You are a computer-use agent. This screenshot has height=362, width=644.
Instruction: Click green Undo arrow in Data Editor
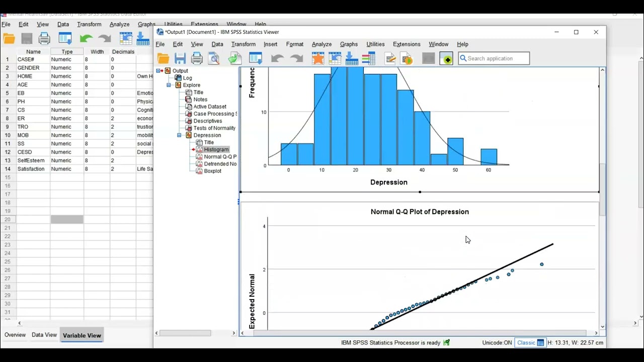86,39
